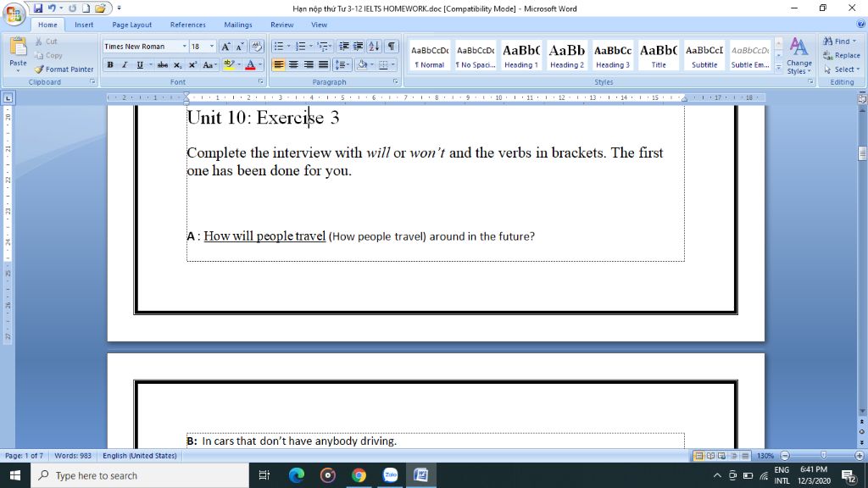Image resolution: width=868 pixels, height=488 pixels.
Task: Toggle Show/Hide paragraph marks
Action: (x=392, y=47)
